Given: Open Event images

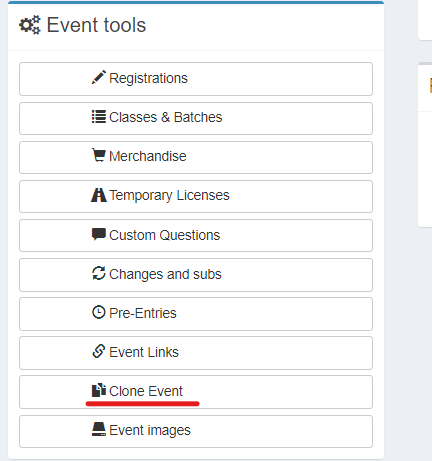Looking at the screenshot, I should tap(196, 432).
